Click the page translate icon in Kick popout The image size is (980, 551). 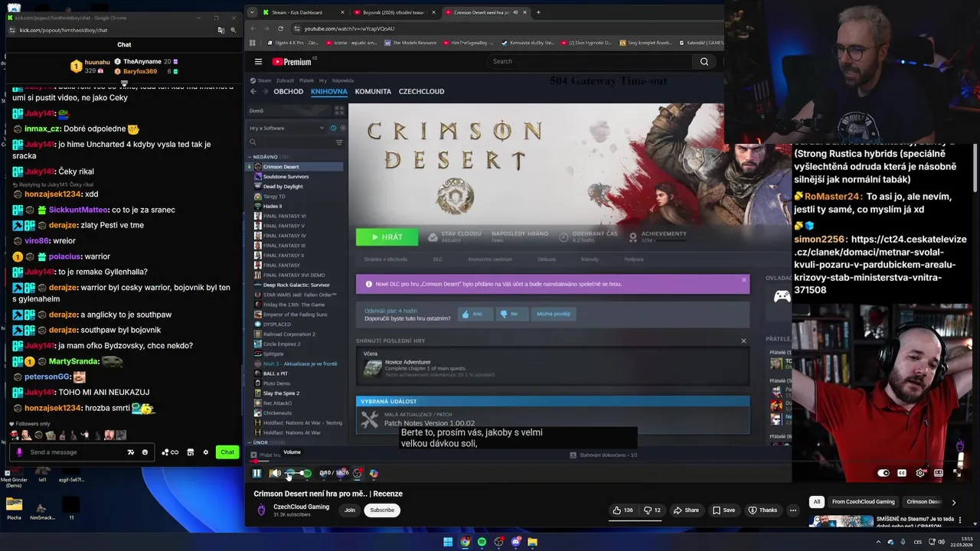(x=220, y=30)
